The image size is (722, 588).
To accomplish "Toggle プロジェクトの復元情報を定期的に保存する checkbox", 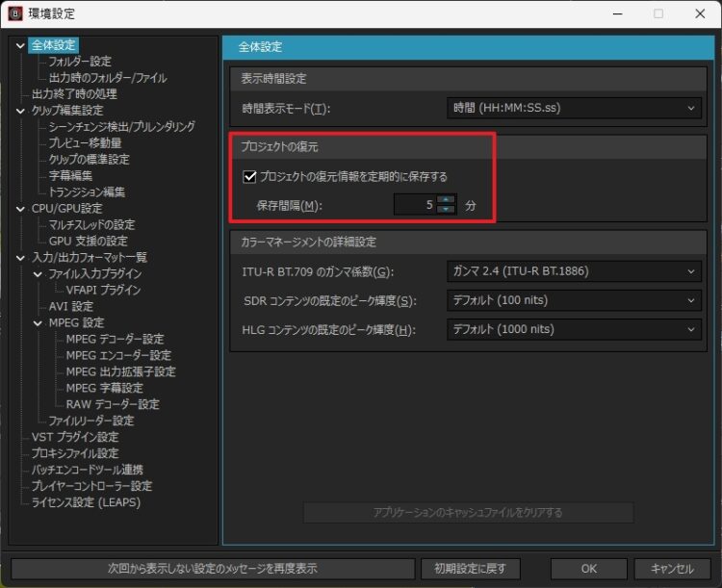I will click(x=249, y=177).
